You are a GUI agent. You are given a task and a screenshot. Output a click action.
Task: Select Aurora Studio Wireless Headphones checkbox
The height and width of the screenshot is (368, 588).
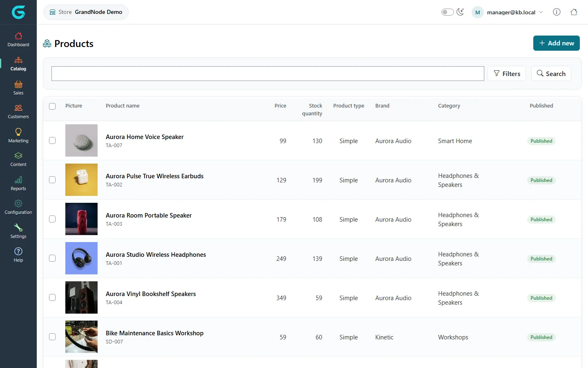[x=52, y=258]
